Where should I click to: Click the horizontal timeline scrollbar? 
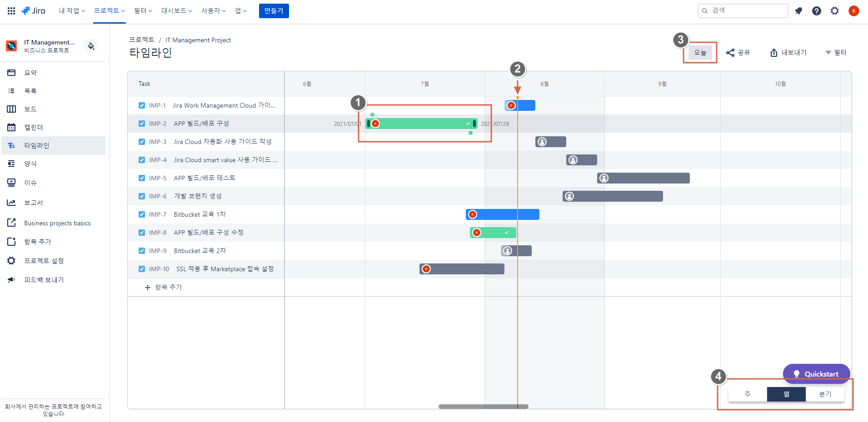pyautogui.click(x=484, y=407)
